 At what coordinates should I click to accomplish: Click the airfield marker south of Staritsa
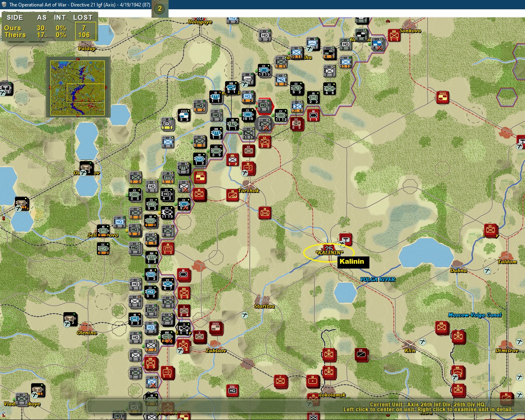[244, 315]
